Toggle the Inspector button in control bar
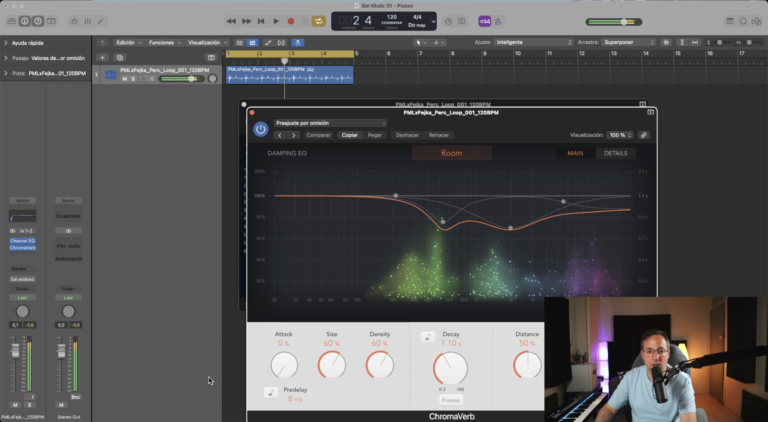Image resolution: width=768 pixels, height=422 pixels. click(x=24, y=22)
